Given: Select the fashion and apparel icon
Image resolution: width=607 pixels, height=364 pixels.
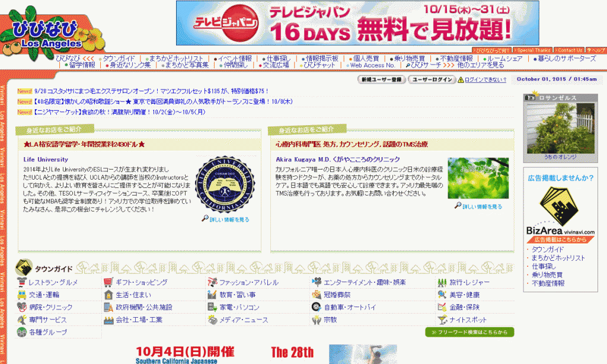Looking at the screenshot, I should tap(212, 282).
